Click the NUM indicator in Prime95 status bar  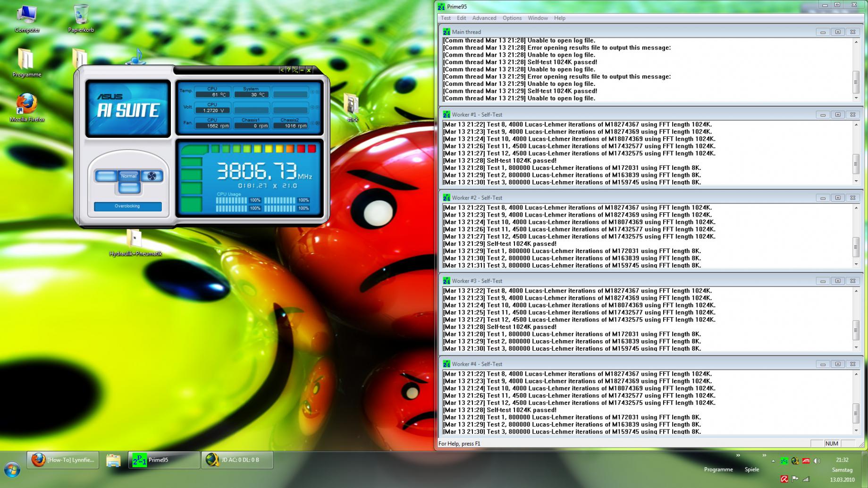point(832,444)
